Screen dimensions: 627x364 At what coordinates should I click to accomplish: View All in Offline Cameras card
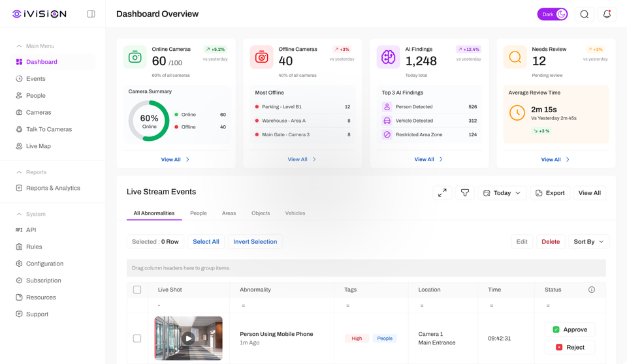click(302, 159)
